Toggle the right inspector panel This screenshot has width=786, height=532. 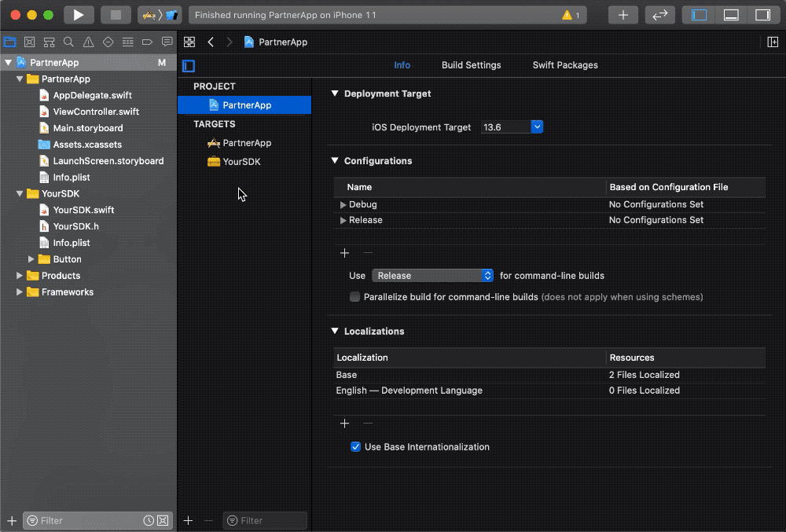762,13
